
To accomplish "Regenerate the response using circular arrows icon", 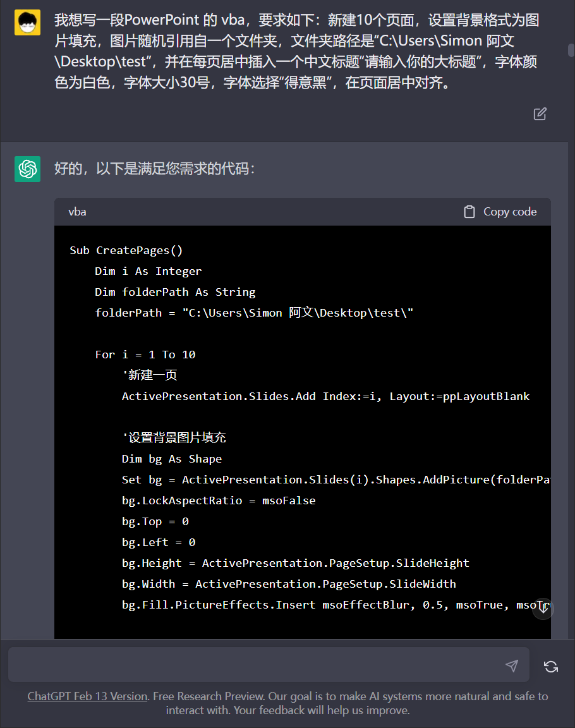I will coord(551,667).
